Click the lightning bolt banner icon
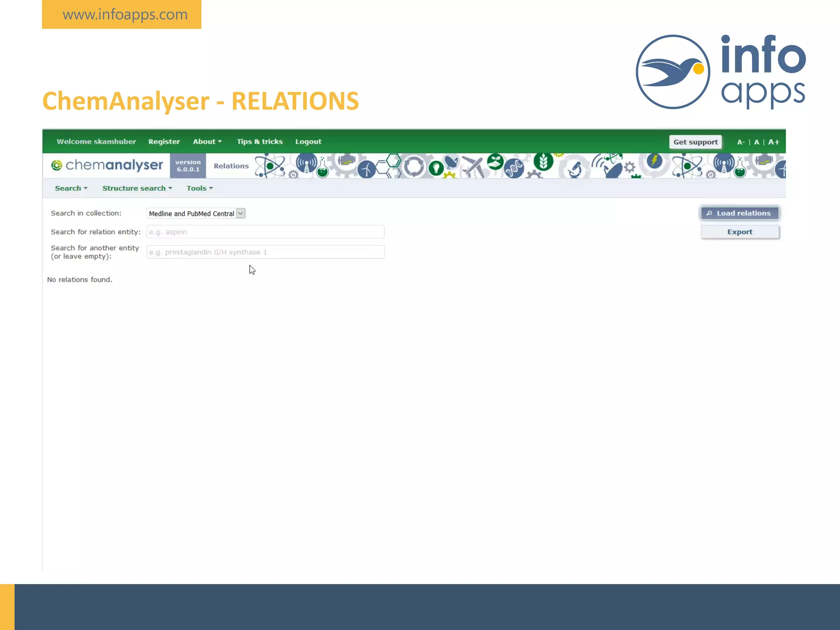Viewport: 840px width, 630px height. (x=654, y=160)
